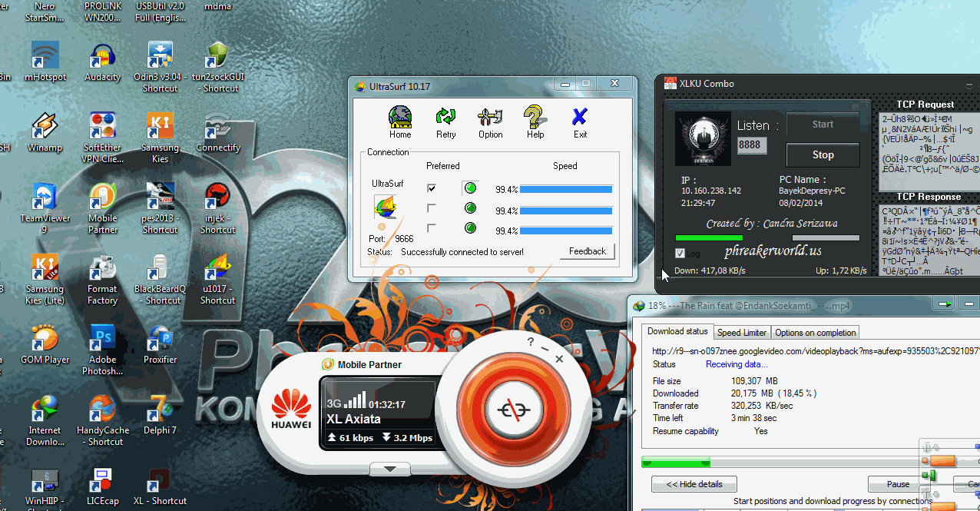
Task: Pause the IDM download
Action: tap(898, 484)
